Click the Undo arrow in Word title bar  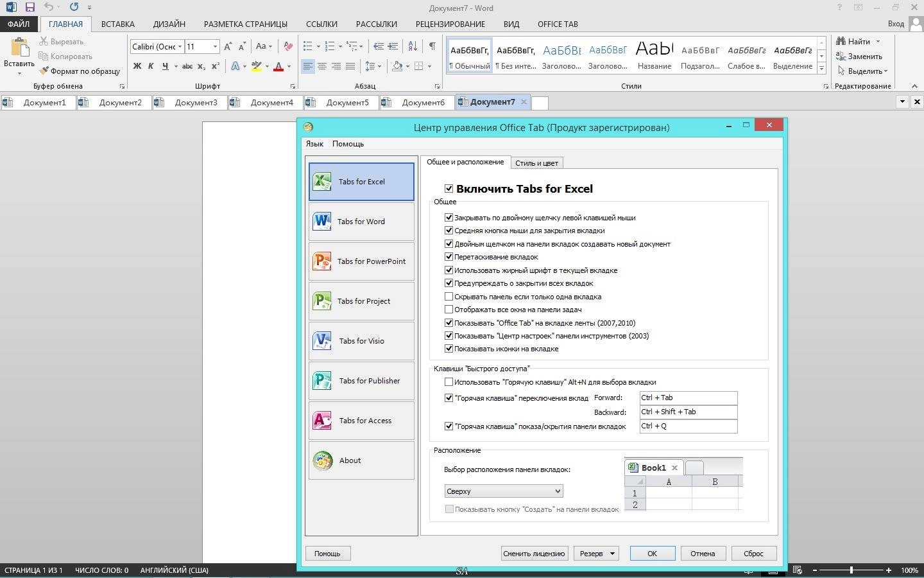tap(49, 8)
